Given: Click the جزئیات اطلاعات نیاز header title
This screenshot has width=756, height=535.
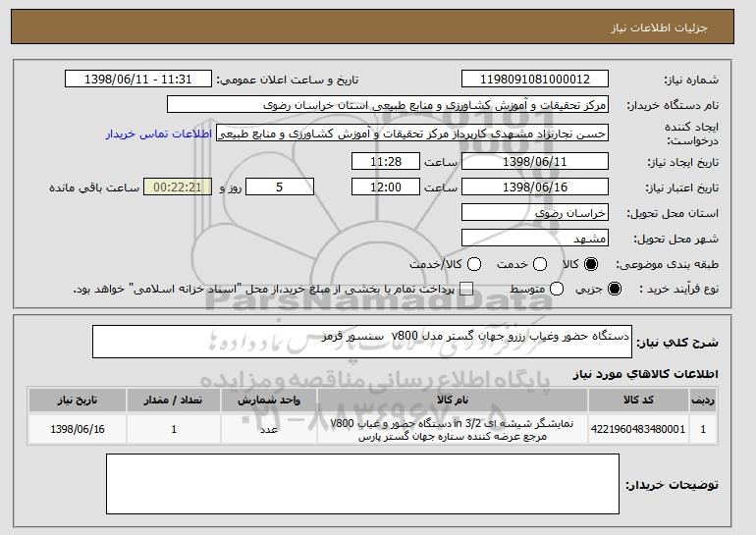Looking at the screenshot, I should [659, 27].
